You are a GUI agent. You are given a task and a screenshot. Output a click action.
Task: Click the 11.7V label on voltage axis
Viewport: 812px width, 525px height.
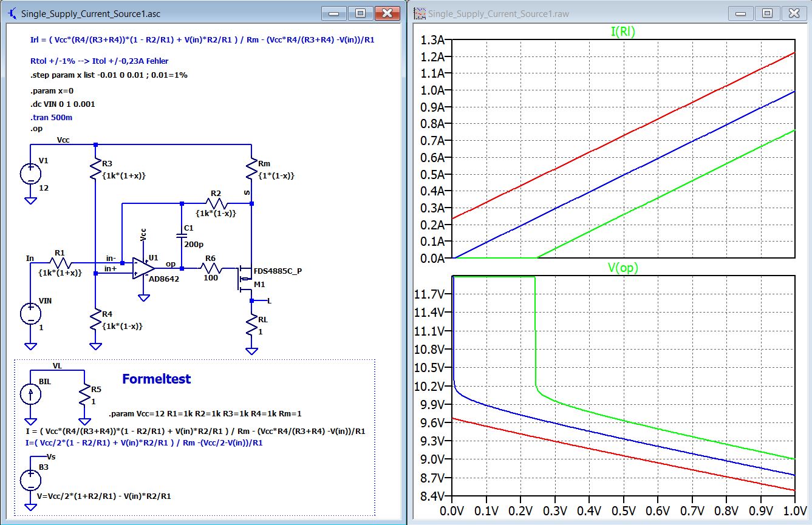428,294
